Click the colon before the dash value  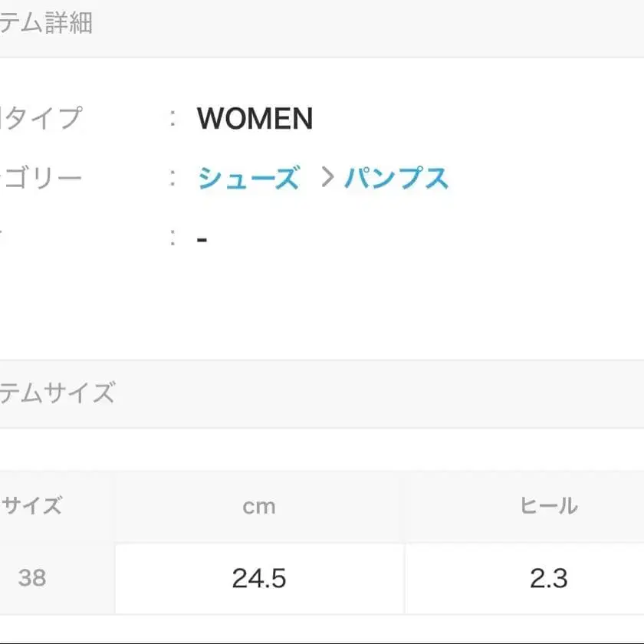click(x=173, y=239)
